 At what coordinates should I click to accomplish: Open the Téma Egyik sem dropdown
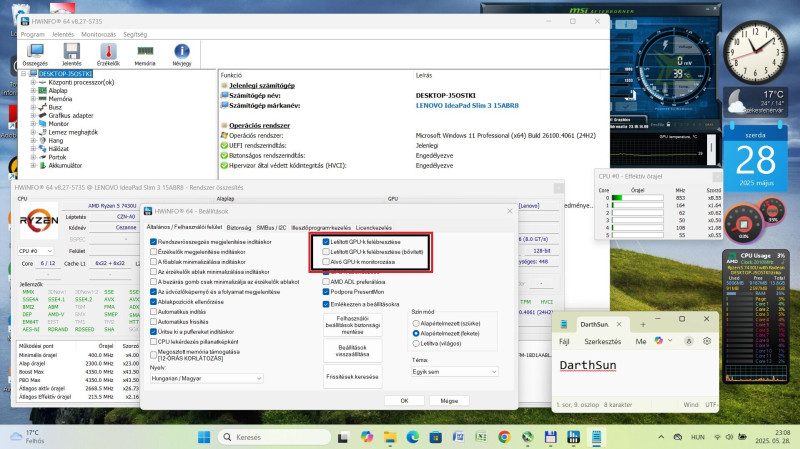point(454,372)
